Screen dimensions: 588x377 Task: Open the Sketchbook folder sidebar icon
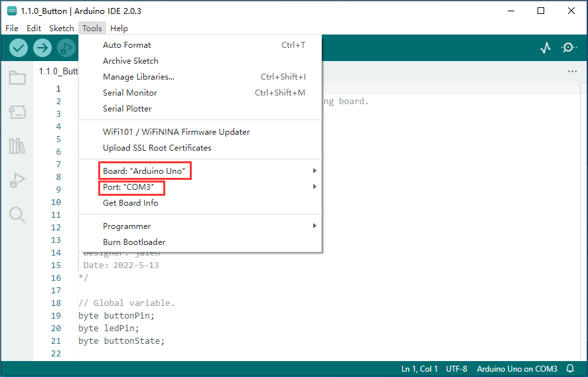coord(17,78)
